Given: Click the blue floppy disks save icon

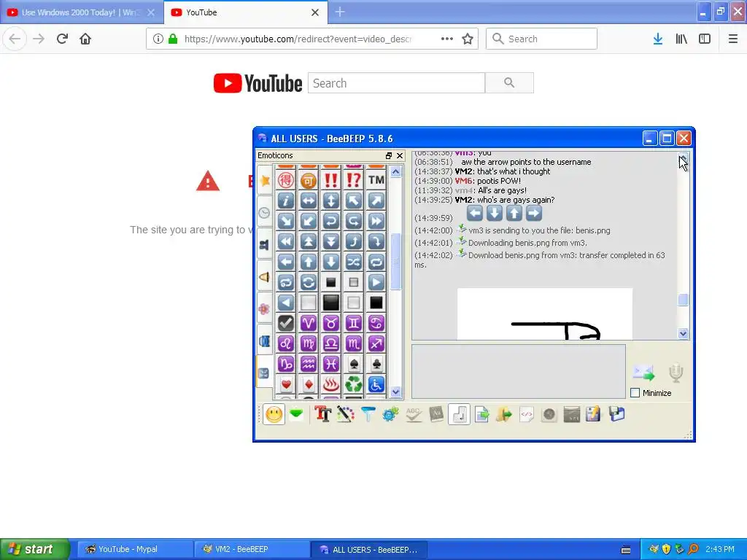Looking at the screenshot, I should click(x=616, y=414).
